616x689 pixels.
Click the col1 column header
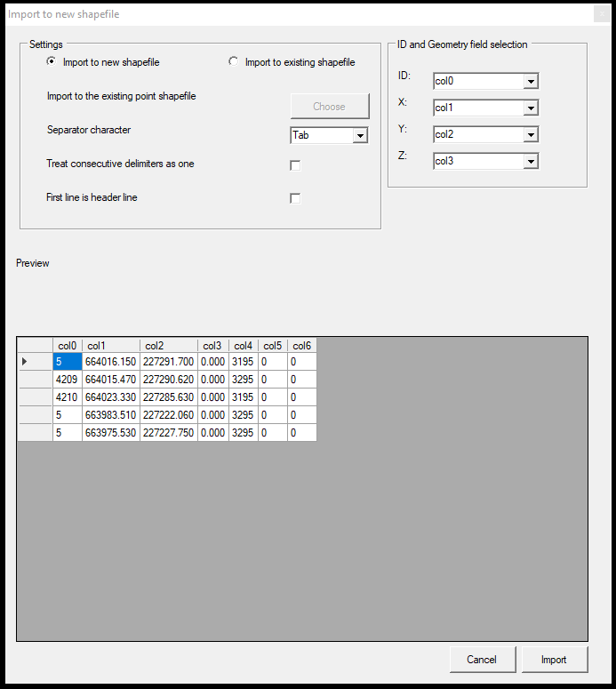(111, 345)
